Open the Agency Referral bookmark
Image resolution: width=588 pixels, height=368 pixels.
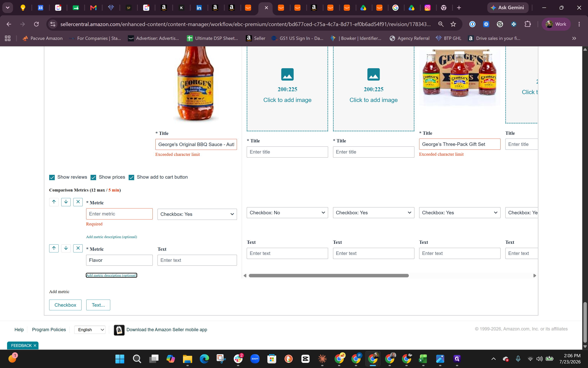coord(409,38)
